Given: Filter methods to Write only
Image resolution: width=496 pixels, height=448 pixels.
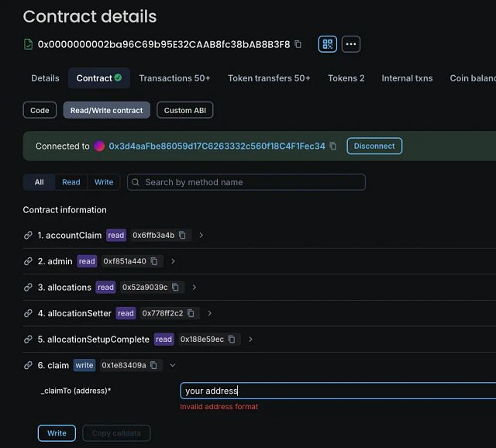Looking at the screenshot, I should pyautogui.click(x=104, y=182).
